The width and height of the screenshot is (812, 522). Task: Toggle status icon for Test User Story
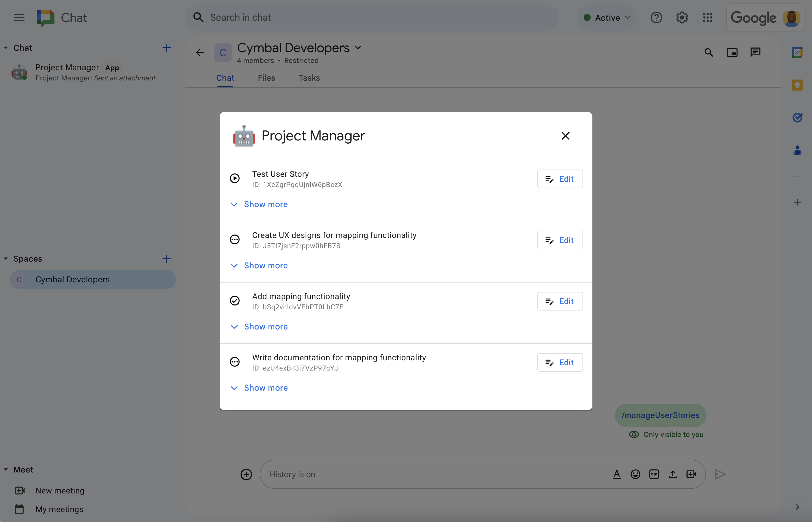pyautogui.click(x=235, y=178)
